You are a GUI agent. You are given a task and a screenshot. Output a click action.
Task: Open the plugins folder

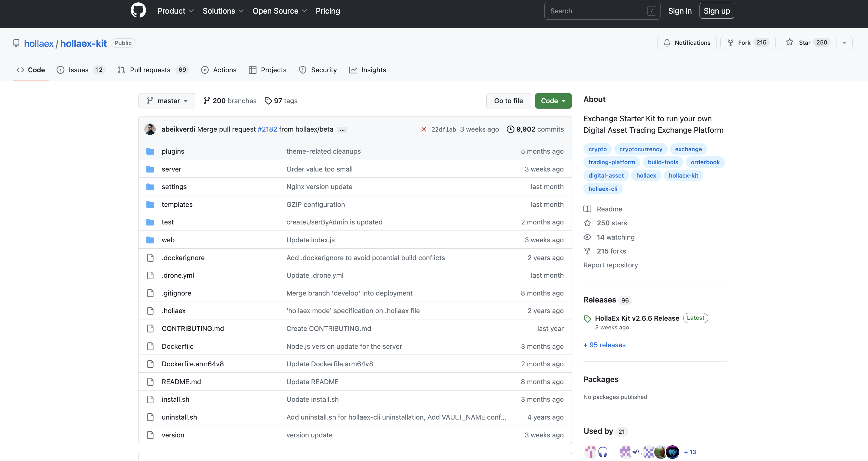click(x=173, y=151)
